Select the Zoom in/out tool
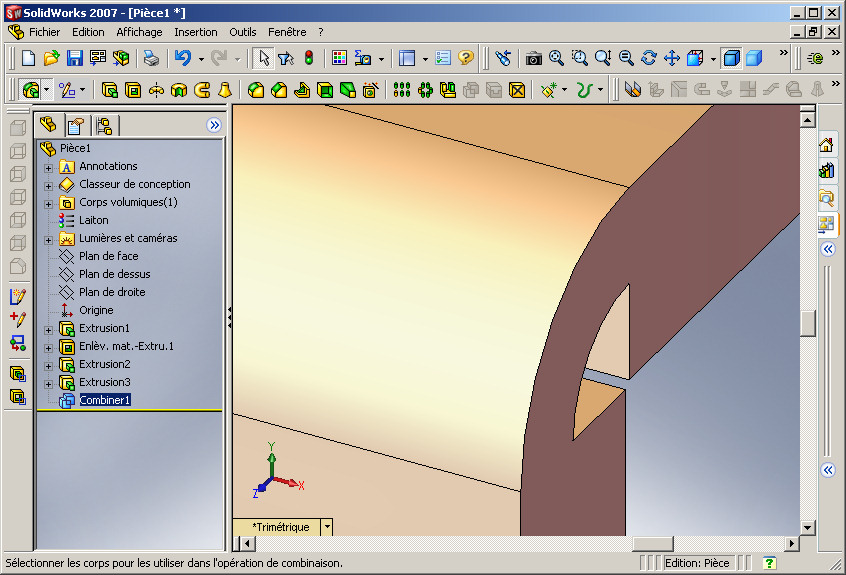 tap(603, 58)
